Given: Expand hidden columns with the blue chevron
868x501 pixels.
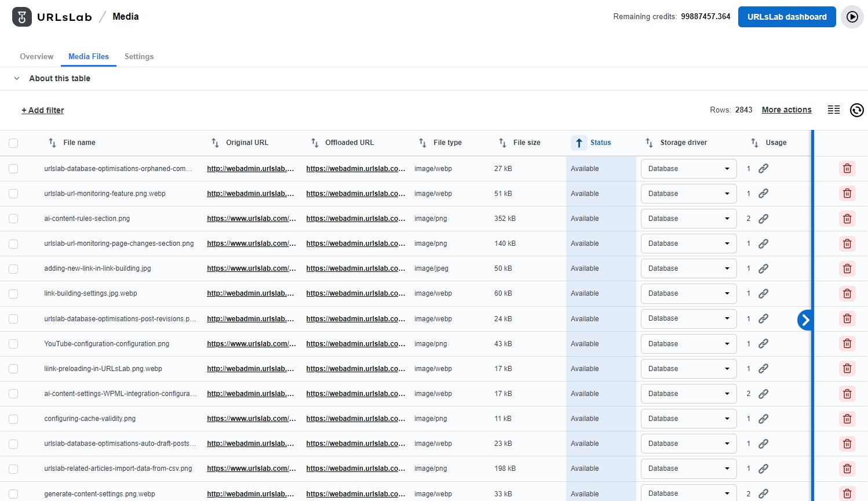Looking at the screenshot, I should pyautogui.click(x=805, y=320).
